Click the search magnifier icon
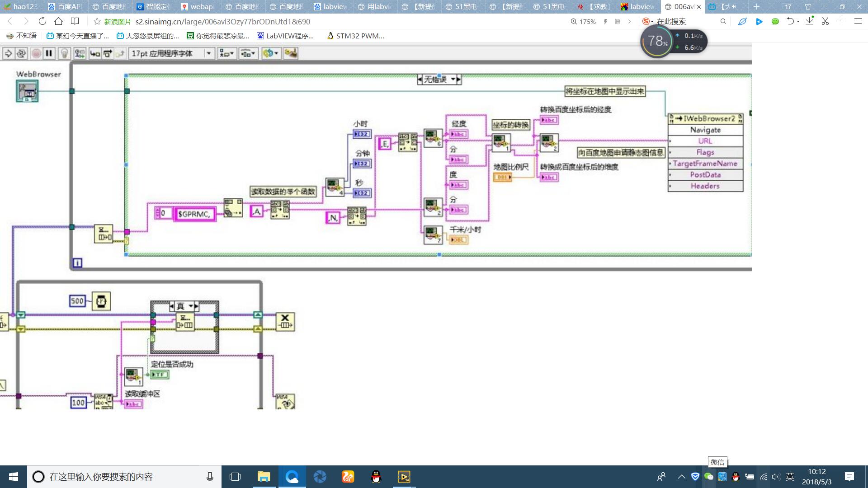The width and height of the screenshot is (868, 488). pos(723,21)
